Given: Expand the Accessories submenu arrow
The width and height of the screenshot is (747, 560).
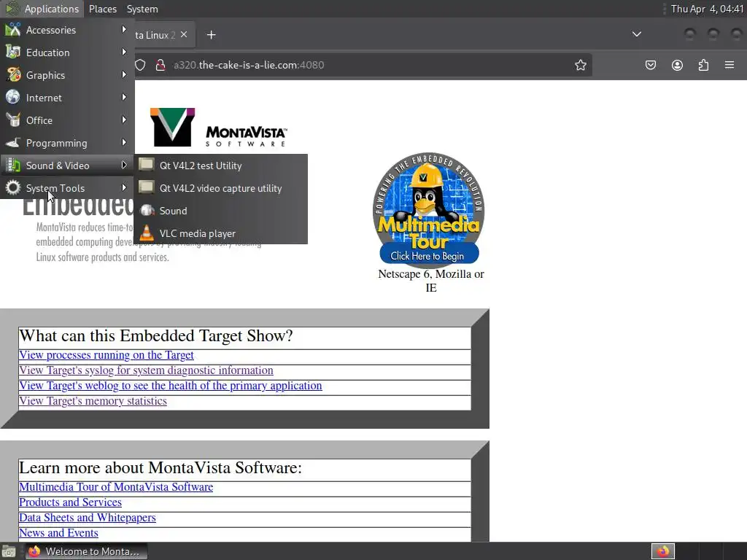Looking at the screenshot, I should pyautogui.click(x=124, y=29).
